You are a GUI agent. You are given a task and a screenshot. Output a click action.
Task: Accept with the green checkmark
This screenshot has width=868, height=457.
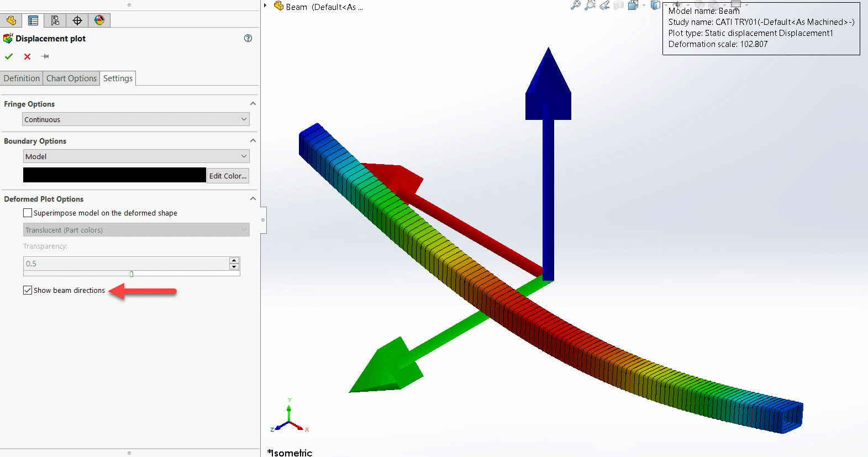(9, 56)
